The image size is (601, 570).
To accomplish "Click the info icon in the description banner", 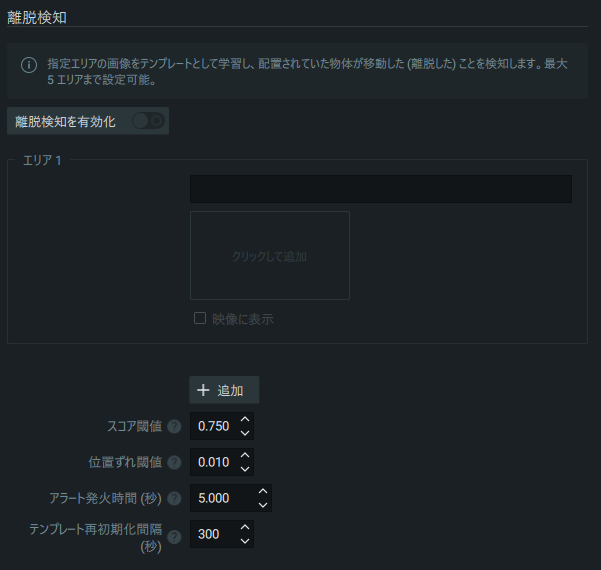I will click(x=29, y=65).
